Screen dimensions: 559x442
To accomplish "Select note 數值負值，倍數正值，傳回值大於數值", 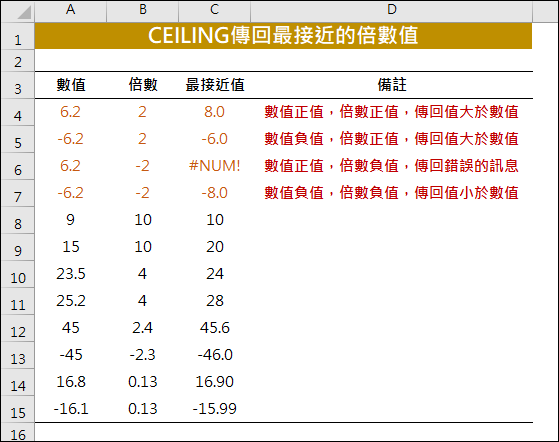I will pyautogui.click(x=391, y=139).
